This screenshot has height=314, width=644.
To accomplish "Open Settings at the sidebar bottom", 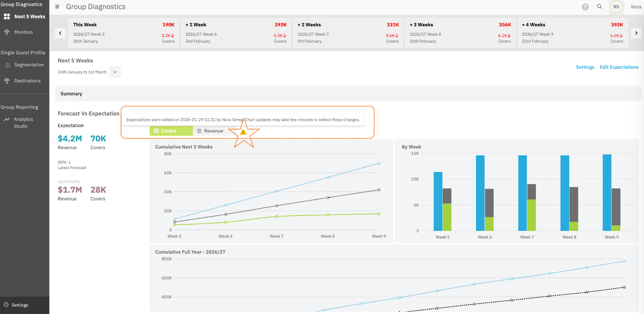I will pyautogui.click(x=20, y=305).
